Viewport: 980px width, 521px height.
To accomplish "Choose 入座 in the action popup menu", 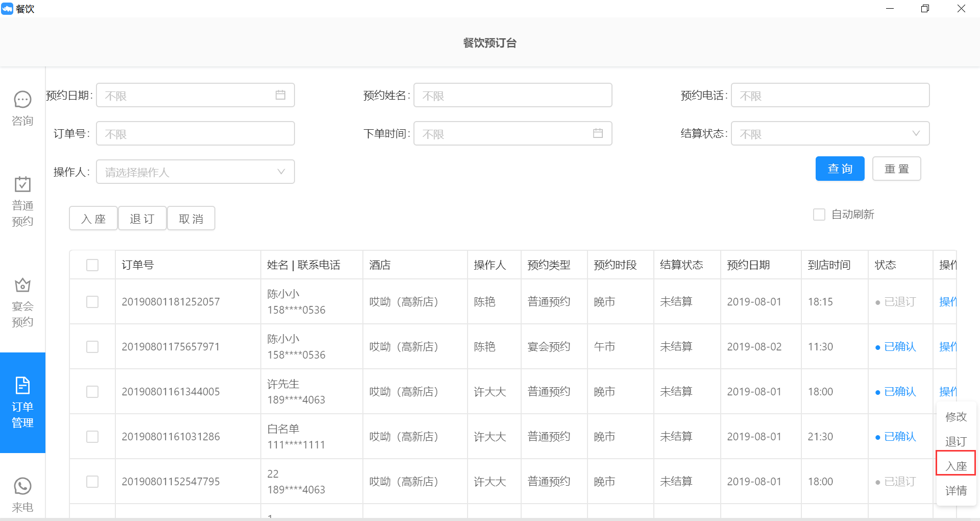I will pyautogui.click(x=956, y=466).
